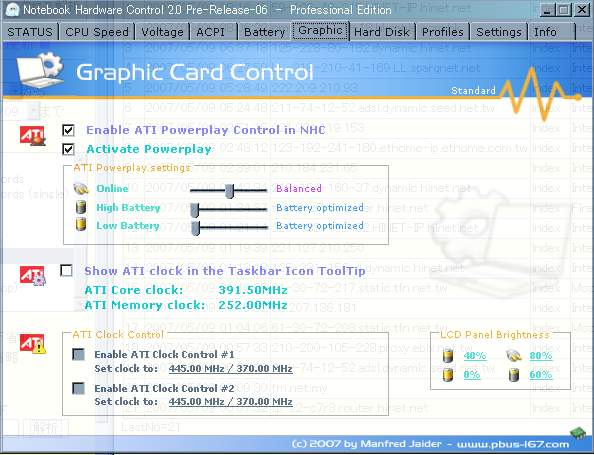Click the Low Battery icon

click(81, 225)
